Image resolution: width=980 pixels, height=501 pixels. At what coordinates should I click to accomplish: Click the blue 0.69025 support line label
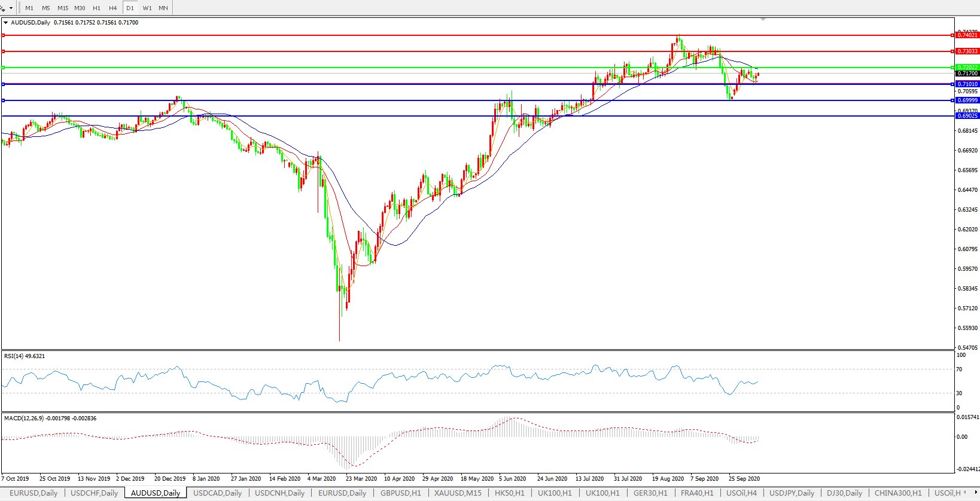click(967, 116)
